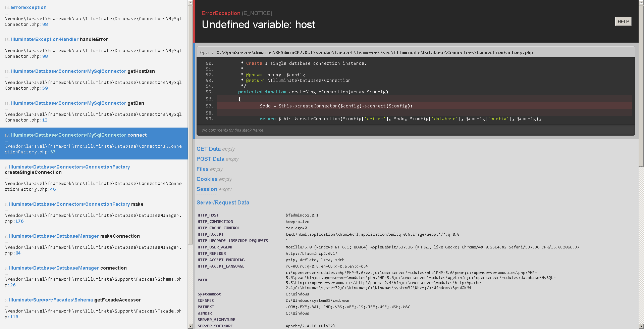This screenshot has height=329, width=644.
Task: Click the HTTP_USER_AGENT value
Action: (432, 247)
